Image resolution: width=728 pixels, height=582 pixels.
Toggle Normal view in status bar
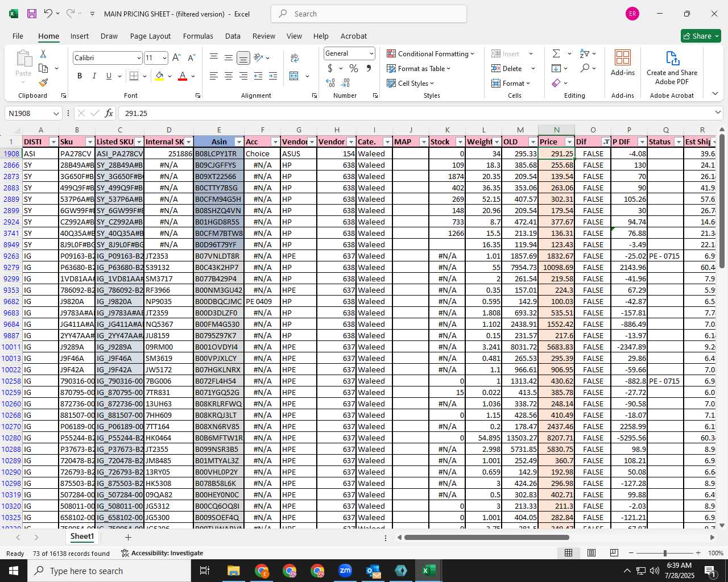click(568, 553)
